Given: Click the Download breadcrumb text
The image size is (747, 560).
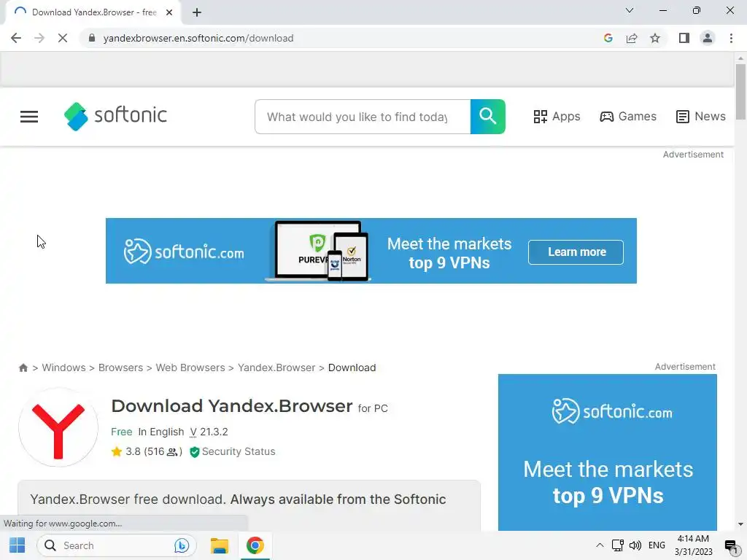Looking at the screenshot, I should (x=352, y=367).
